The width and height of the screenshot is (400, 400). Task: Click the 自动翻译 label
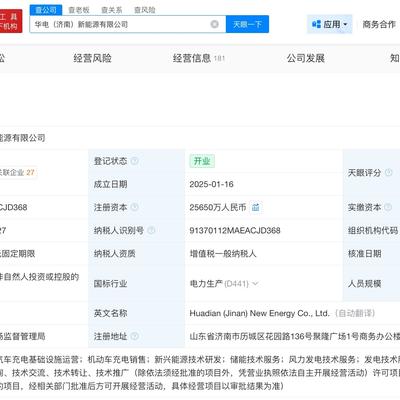[355, 313]
